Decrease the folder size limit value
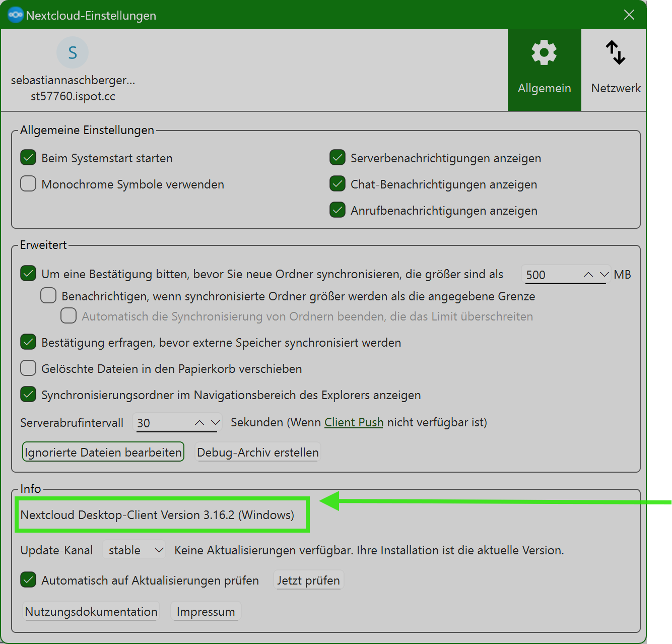The height and width of the screenshot is (644, 672). [x=604, y=275]
